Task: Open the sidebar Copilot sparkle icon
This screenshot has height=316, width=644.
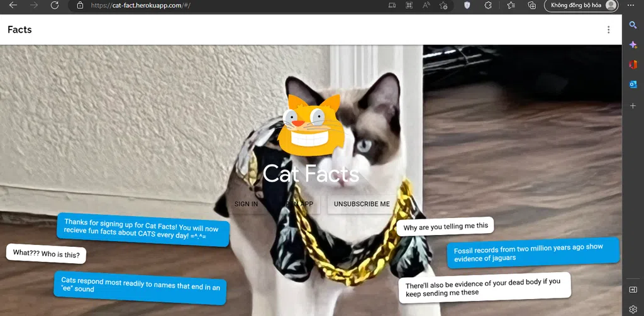Action: (633, 45)
